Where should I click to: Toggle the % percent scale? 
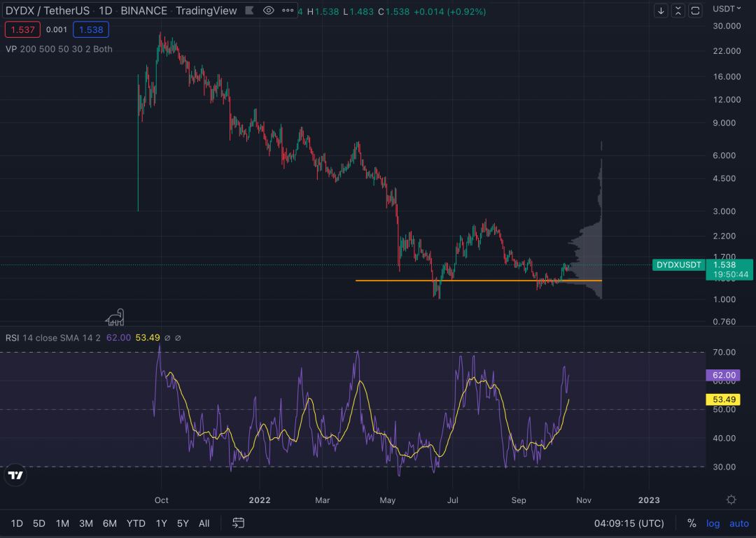[692, 523]
